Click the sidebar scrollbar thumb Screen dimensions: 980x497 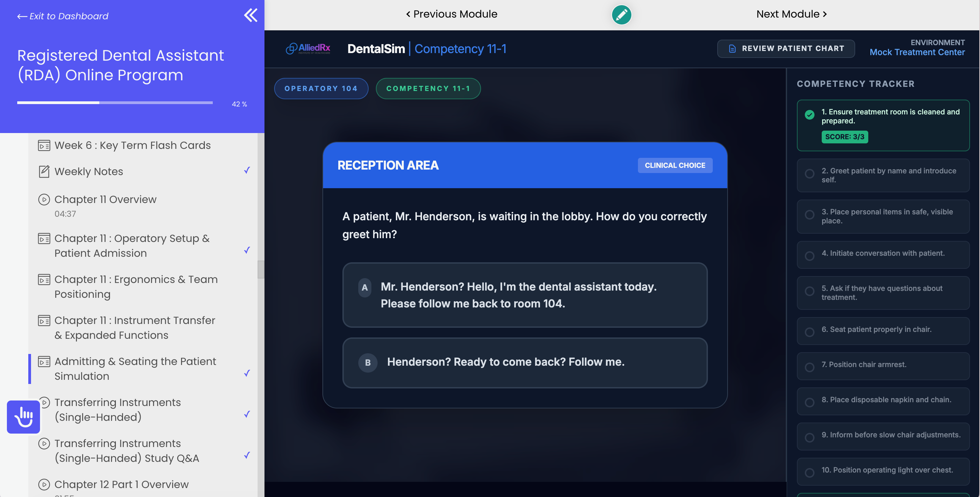(261, 269)
